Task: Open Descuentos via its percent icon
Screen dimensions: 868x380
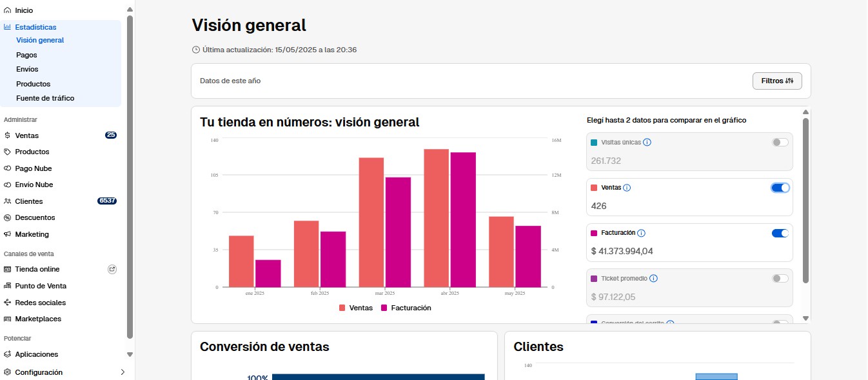Action: (x=7, y=217)
